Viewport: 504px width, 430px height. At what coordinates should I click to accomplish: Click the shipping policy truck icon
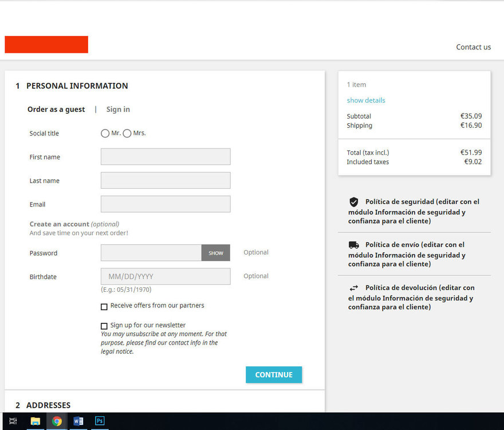353,244
